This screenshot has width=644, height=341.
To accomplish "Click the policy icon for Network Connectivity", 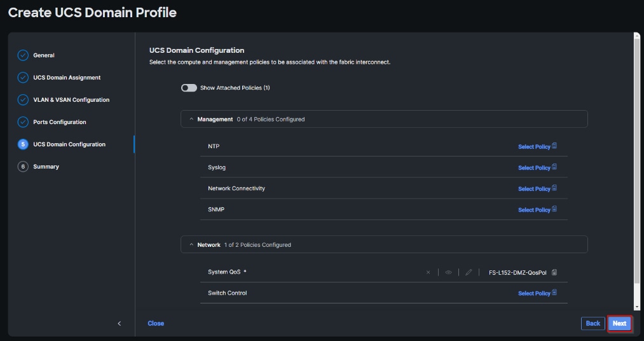I will pos(554,188).
